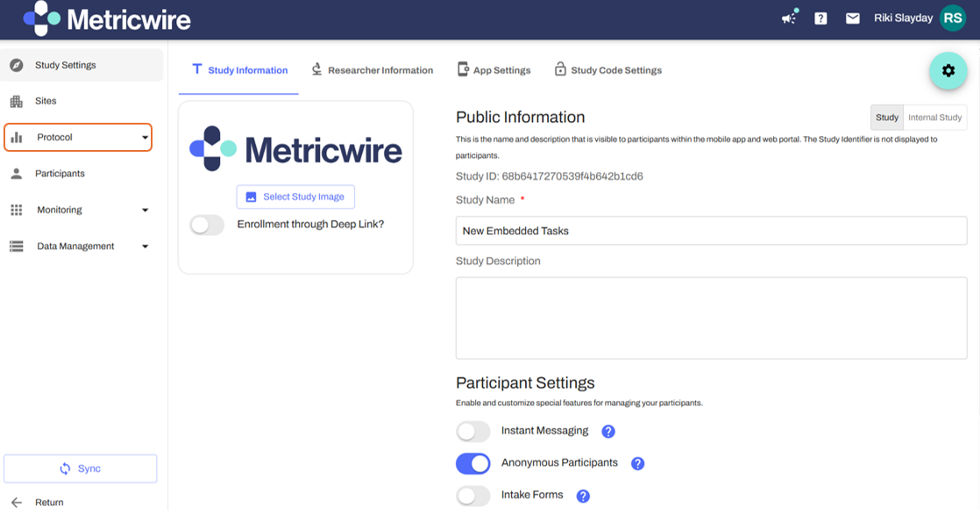Turn on the Instant Messaging toggle

click(473, 432)
